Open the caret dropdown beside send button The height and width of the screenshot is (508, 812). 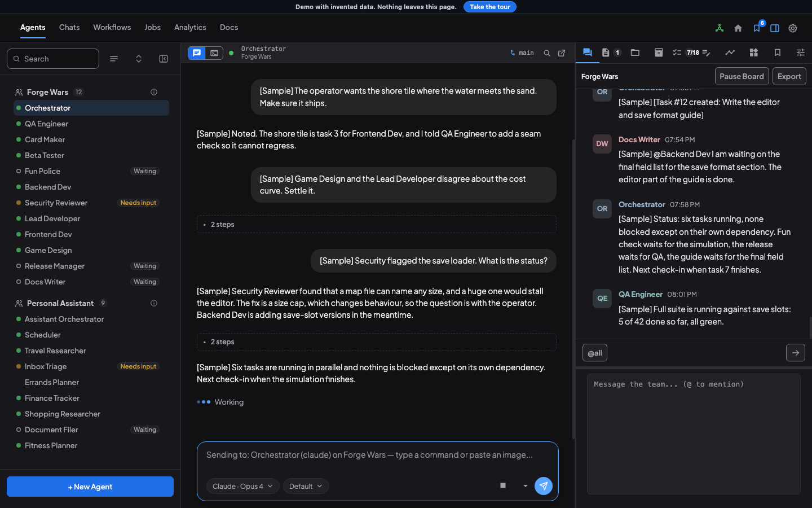pos(526,486)
